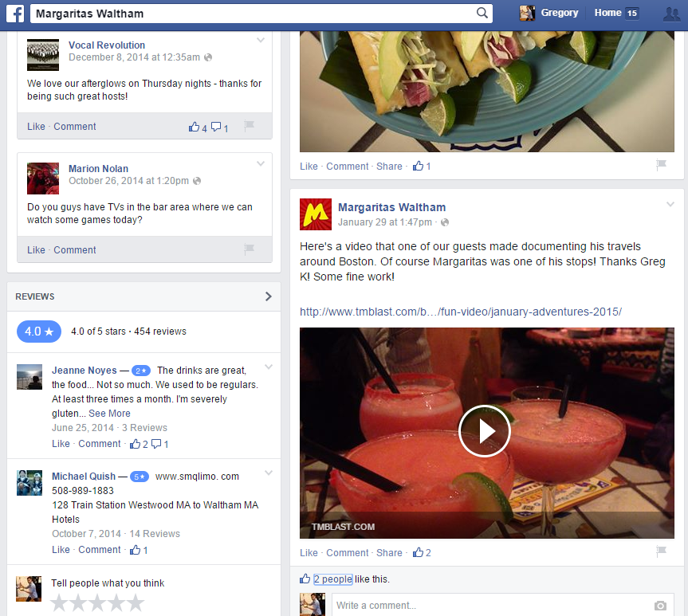
Task: Open the tmblast.com january-adventures link
Action: coord(461,312)
